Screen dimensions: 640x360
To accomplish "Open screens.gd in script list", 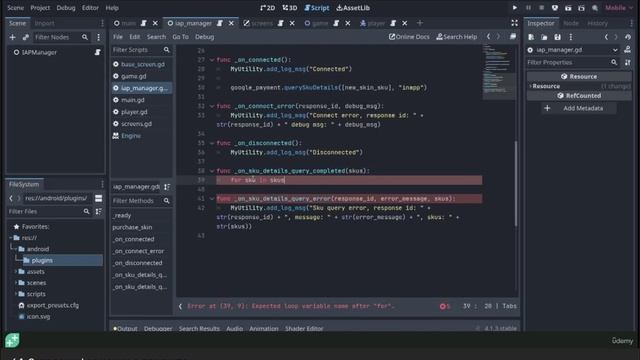I will (136, 124).
